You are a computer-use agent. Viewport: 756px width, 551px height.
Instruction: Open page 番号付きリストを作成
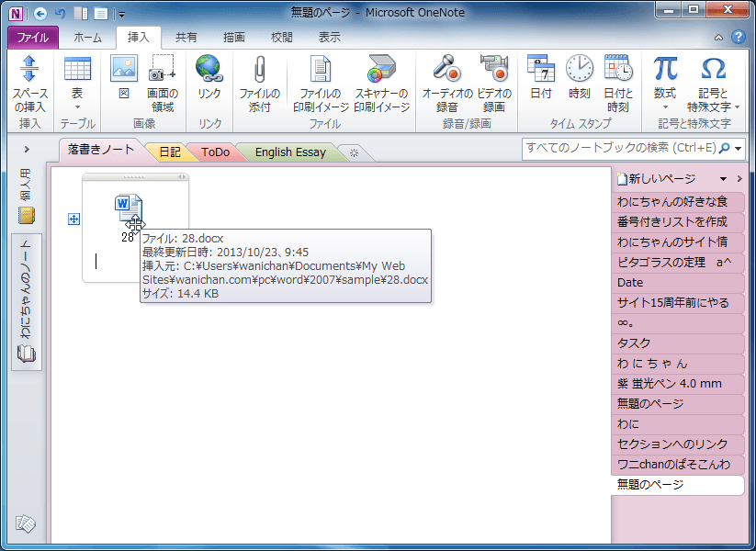pyautogui.click(x=678, y=221)
